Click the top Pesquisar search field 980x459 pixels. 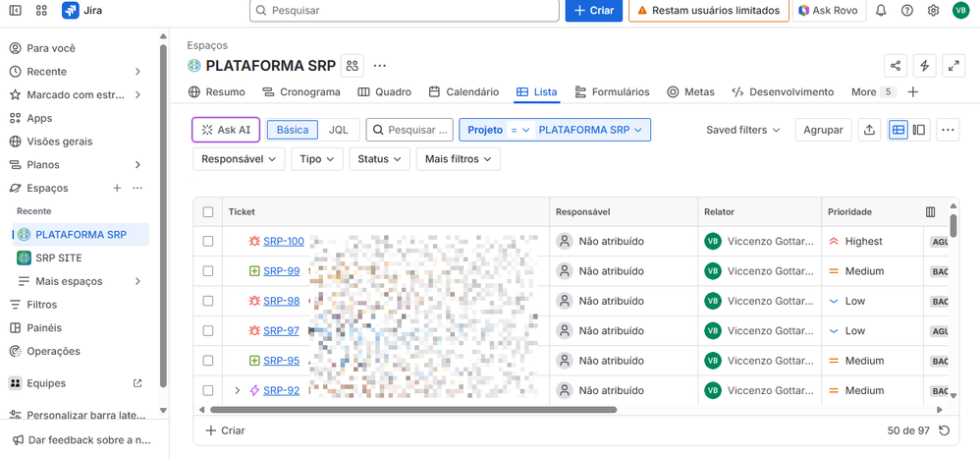coord(405,11)
